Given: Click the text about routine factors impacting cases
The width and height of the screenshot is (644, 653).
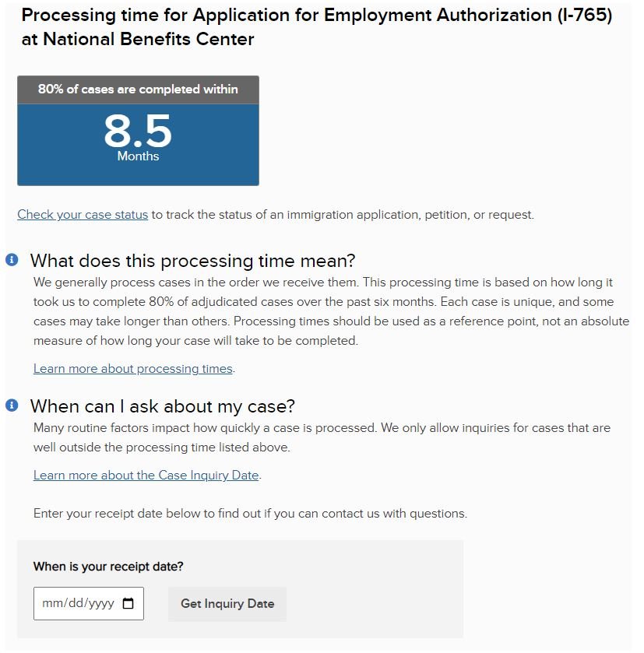Looking at the screenshot, I should (322, 437).
